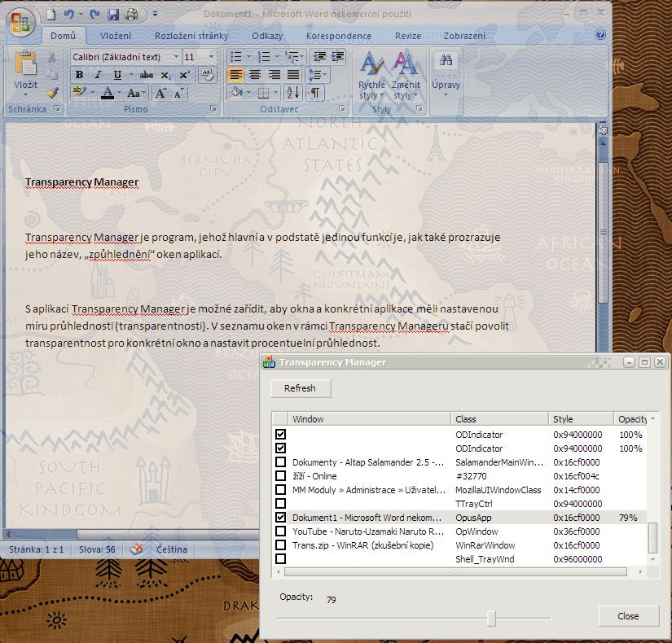672x643 pixels.
Task: Check the YouTube Naruto window checkbox
Action: point(281,531)
